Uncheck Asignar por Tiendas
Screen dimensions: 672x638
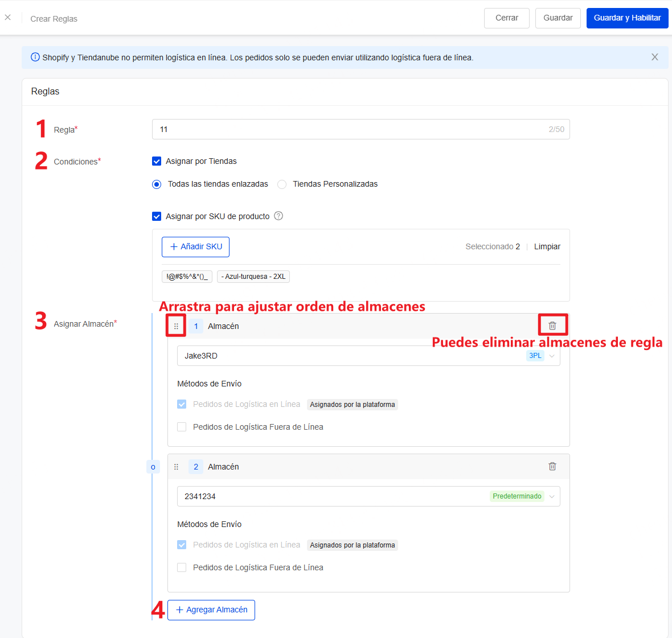(157, 161)
